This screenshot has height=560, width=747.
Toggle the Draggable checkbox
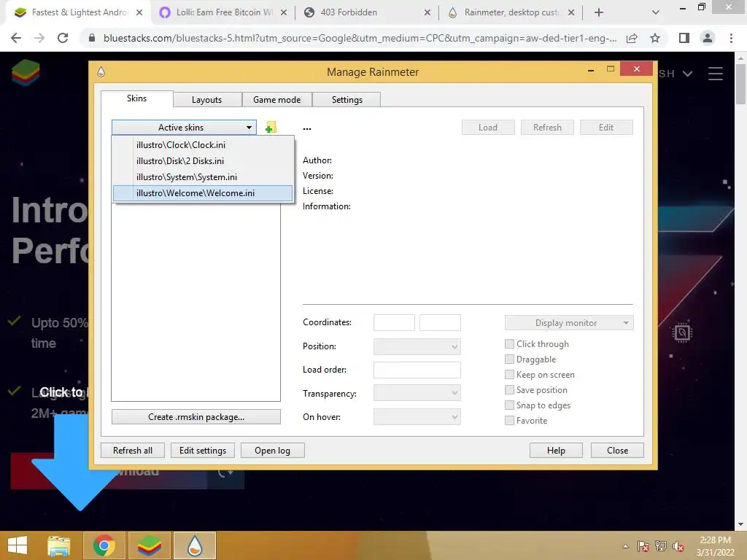(x=509, y=359)
